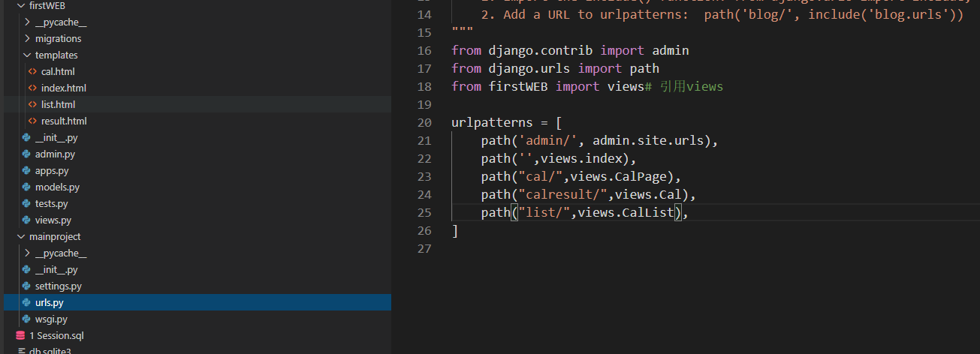The height and width of the screenshot is (354, 980).
Task: Click the Python icon beside wsgi.py
Action: point(26,319)
